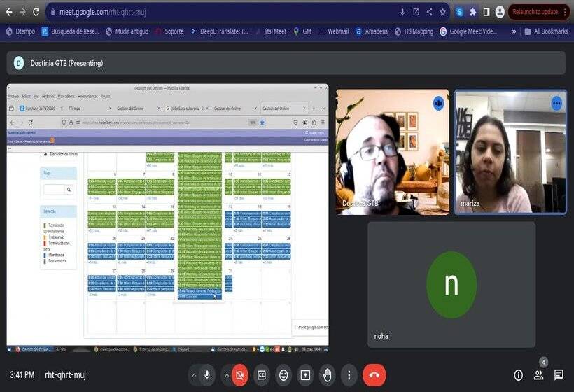
Task: Click the Present now screen share icon
Action: (x=305, y=375)
